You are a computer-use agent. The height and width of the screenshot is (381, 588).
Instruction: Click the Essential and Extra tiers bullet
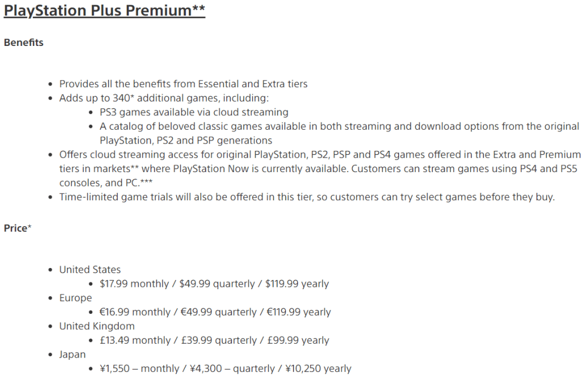coord(183,84)
